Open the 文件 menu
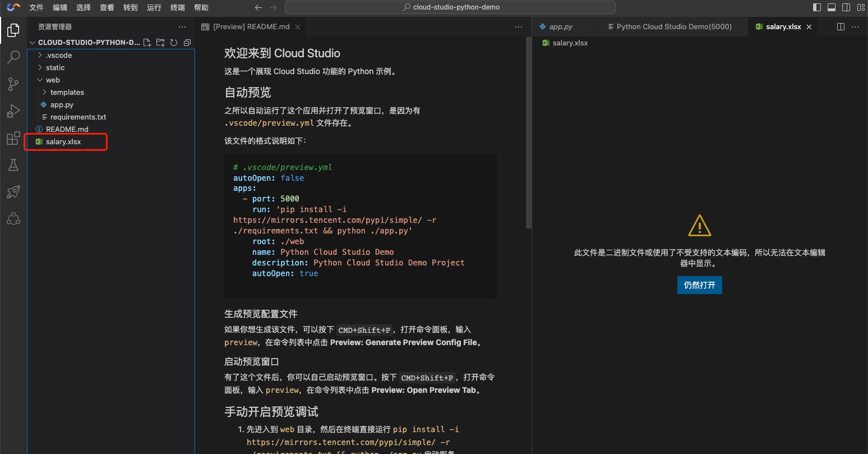The width and height of the screenshot is (868, 454). 36,7
